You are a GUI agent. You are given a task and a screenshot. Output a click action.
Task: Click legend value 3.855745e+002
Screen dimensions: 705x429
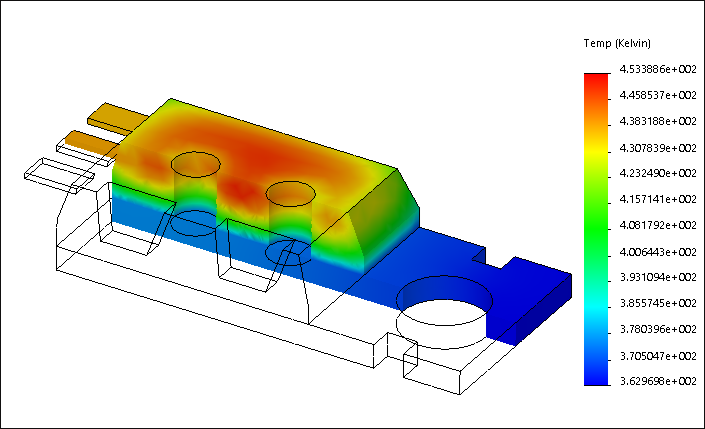[658, 304]
